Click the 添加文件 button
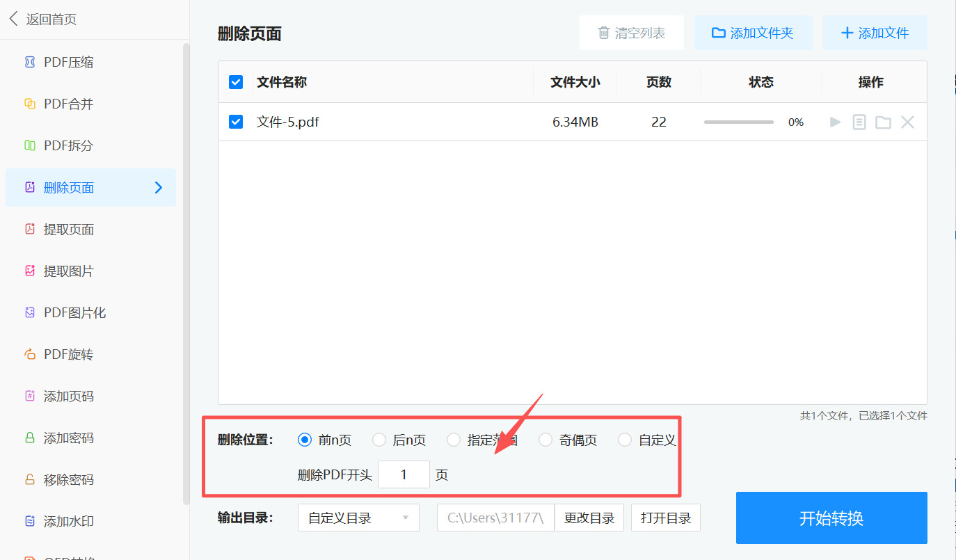The width and height of the screenshot is (956, 560). click(875, 33)
